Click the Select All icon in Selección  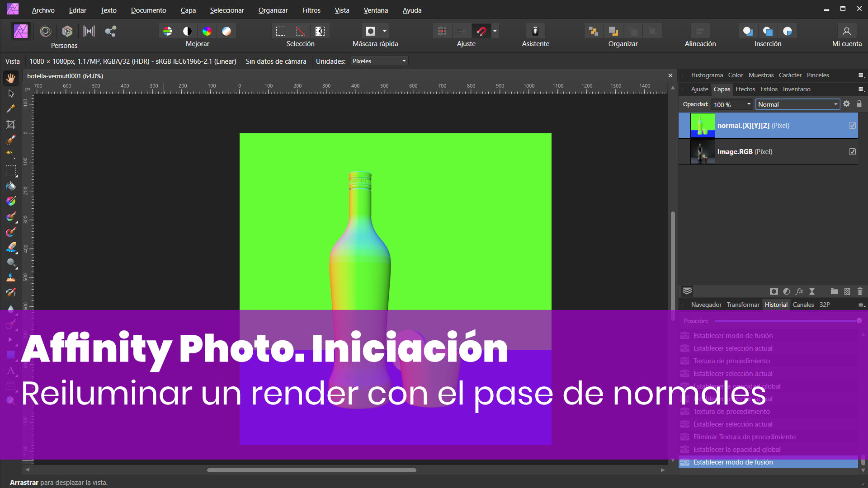tap(281, 31)
